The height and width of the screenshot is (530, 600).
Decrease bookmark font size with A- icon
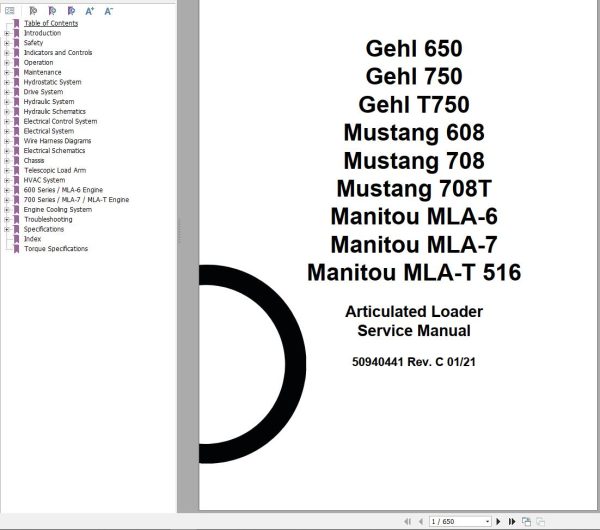point(109,11)
